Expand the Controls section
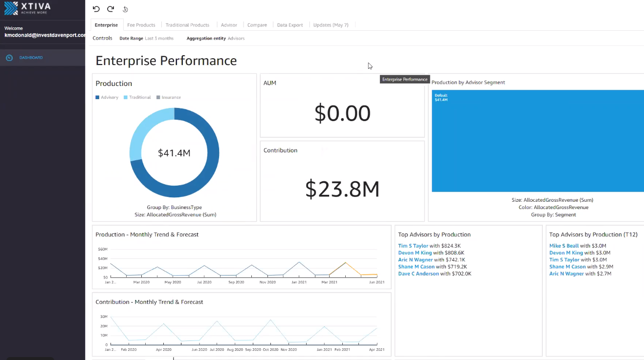The width and height of the screenshot is (644, 360). tap(102, 38)
